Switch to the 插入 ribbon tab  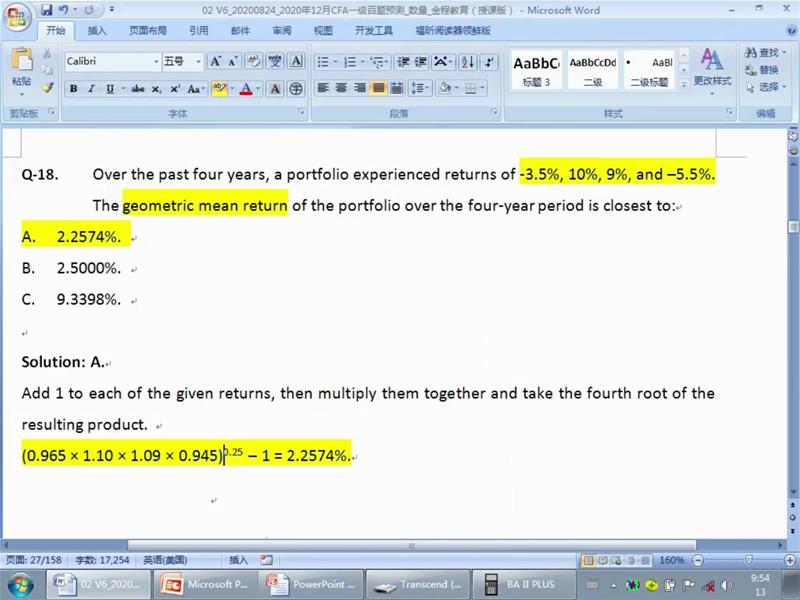[97, 31]
